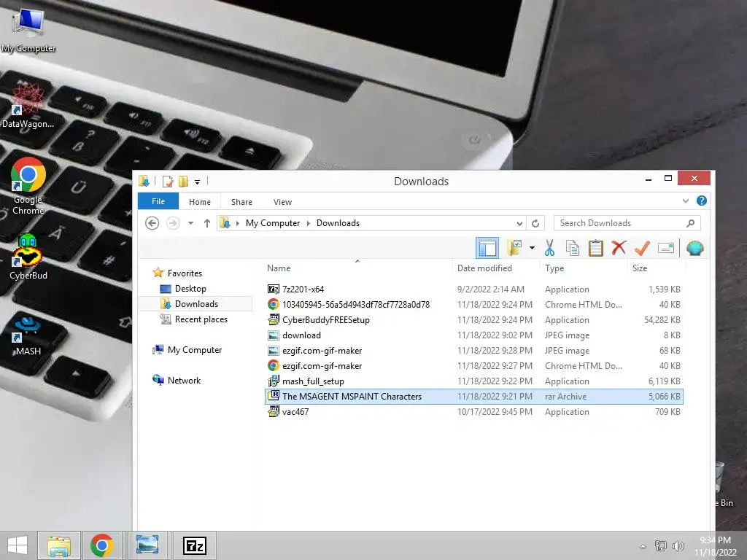The image size is (747, 560).
Task: Switch to the View ribbon tab
Action: click(282, 202)
